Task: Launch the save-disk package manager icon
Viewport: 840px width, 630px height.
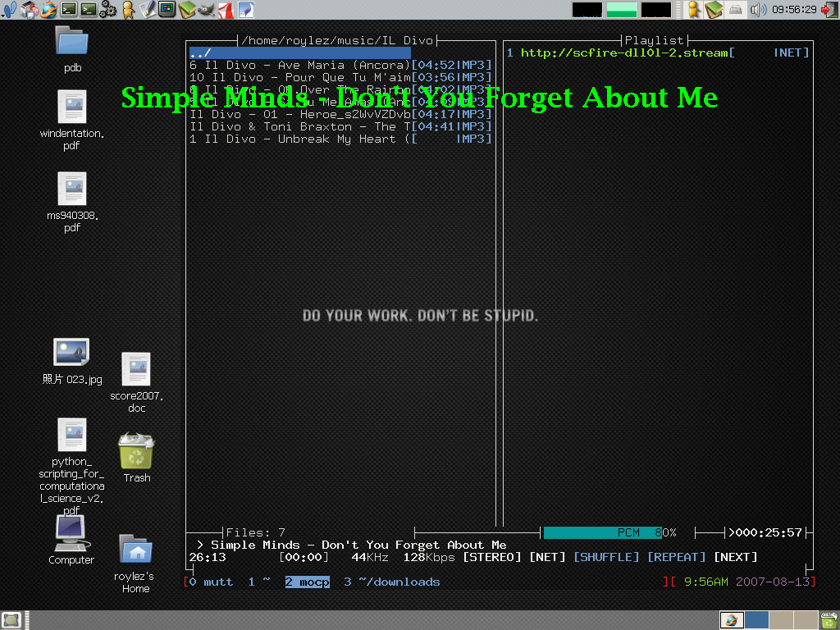Action: pyautogui.click(x=30, y=10)
